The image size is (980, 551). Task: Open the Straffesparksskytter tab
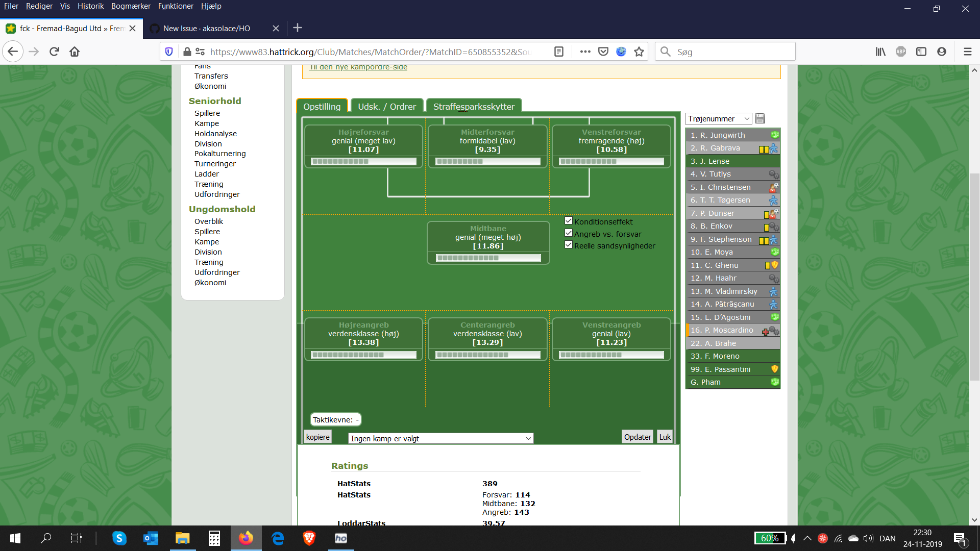(473, 106)
